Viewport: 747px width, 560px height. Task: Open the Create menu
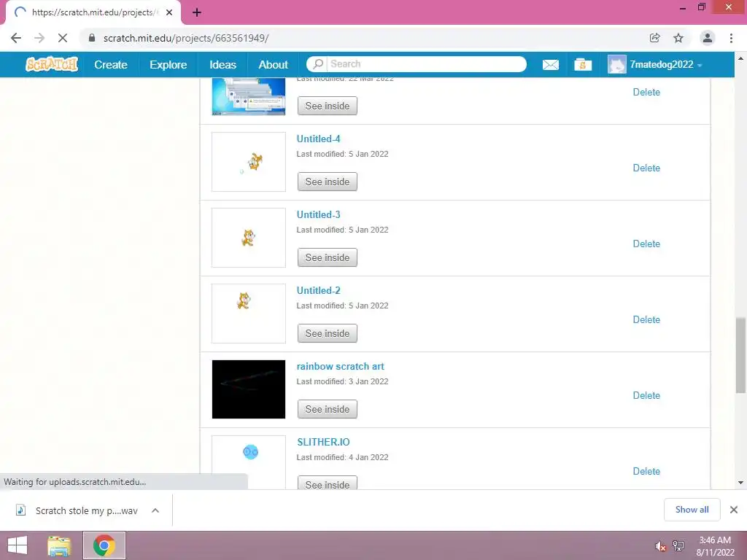[x=111, y=64]
